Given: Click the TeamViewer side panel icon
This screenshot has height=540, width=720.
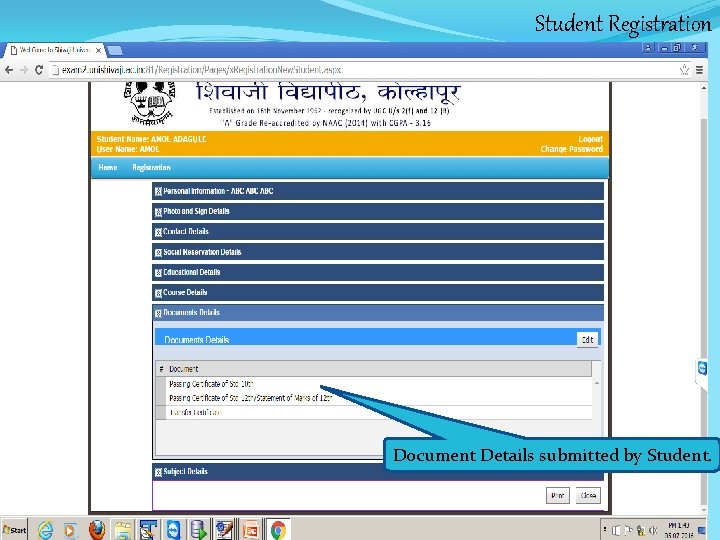Looking at the screenshot, I should tap(702, 368).
